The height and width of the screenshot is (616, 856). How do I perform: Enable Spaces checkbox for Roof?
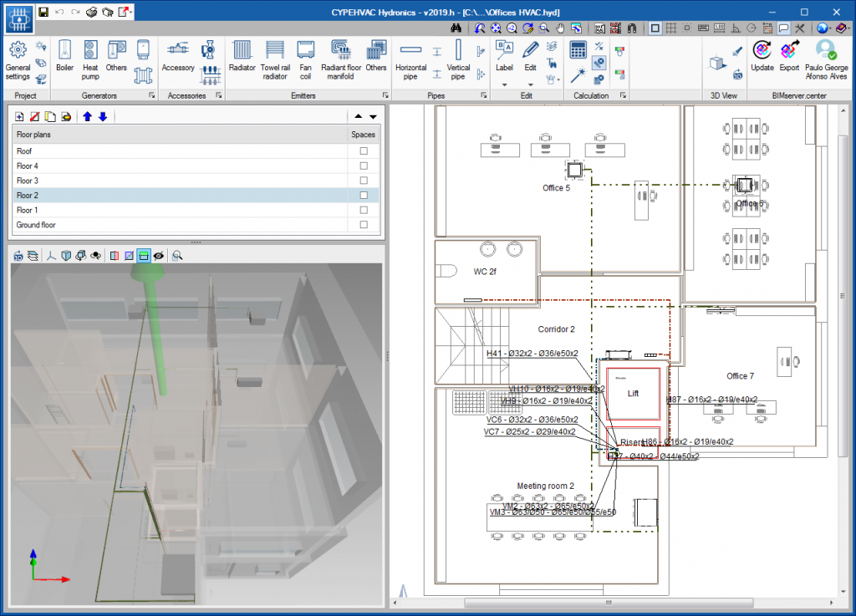(364, 151)
